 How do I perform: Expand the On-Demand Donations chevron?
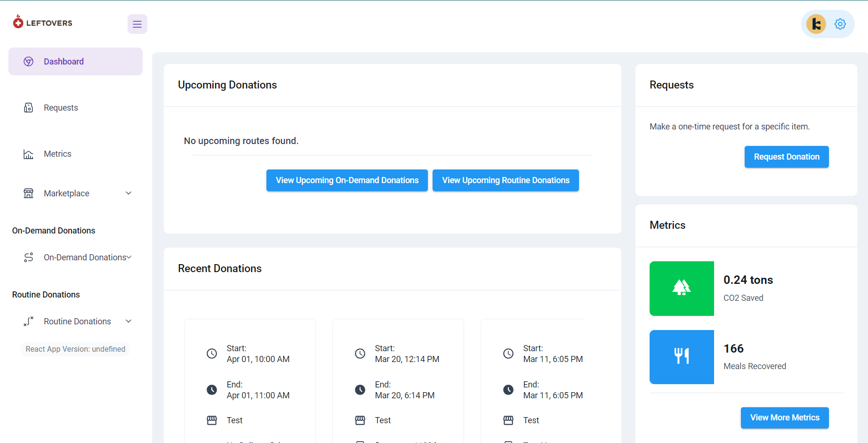(x=129, y=257)
